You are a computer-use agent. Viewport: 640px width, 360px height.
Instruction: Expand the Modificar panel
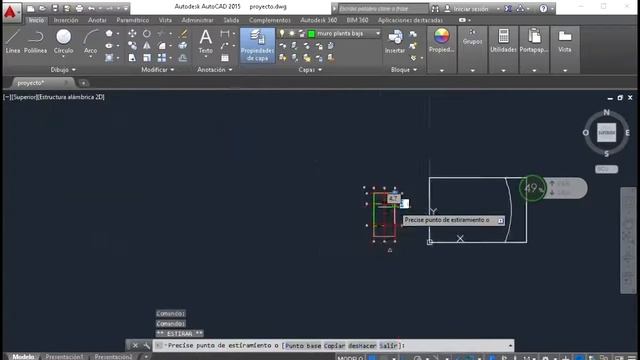158,70
